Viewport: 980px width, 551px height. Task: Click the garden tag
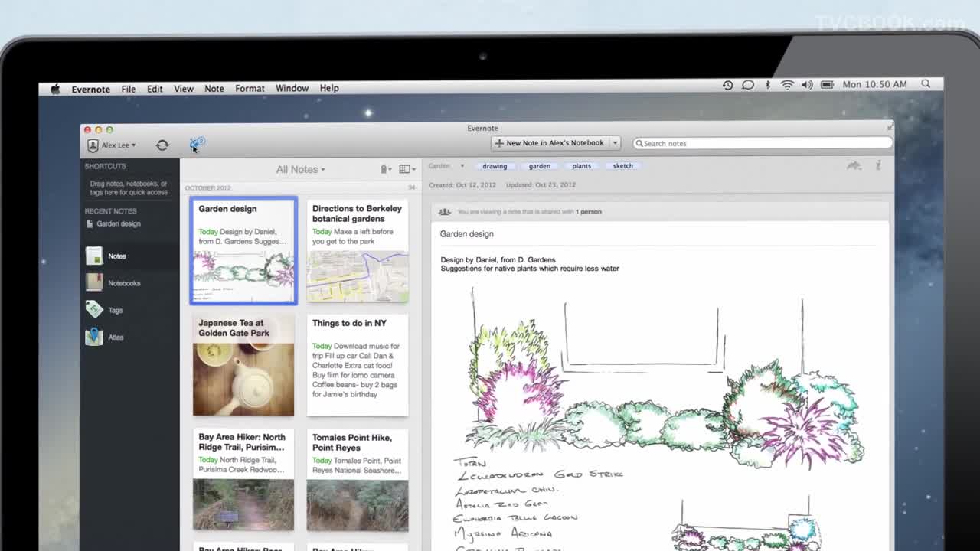tap(539, 166)
